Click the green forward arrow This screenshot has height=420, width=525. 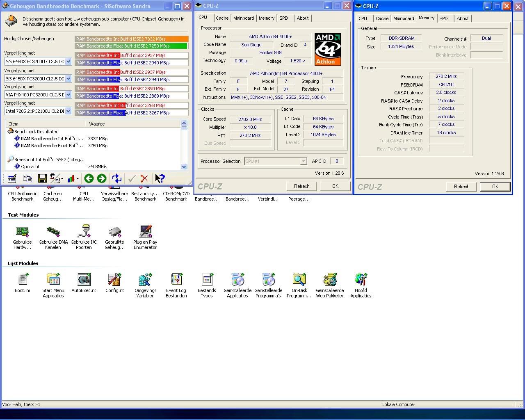click(x=102, y=178)
